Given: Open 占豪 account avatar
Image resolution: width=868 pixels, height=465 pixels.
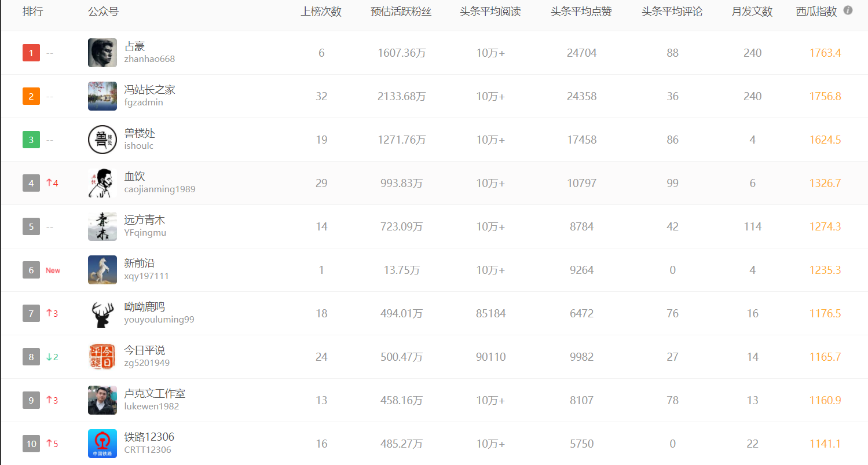Looking at the screenshot, I should click(102, 53).
